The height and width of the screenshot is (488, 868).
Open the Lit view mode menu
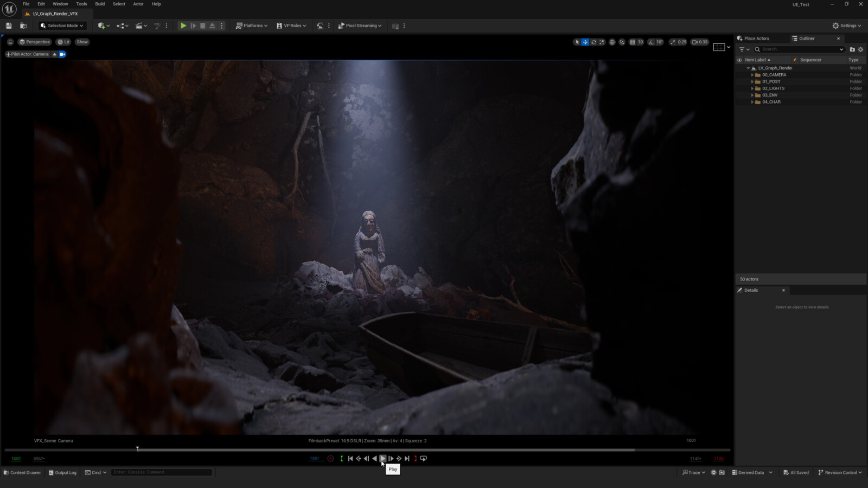(x=63, y=42)
